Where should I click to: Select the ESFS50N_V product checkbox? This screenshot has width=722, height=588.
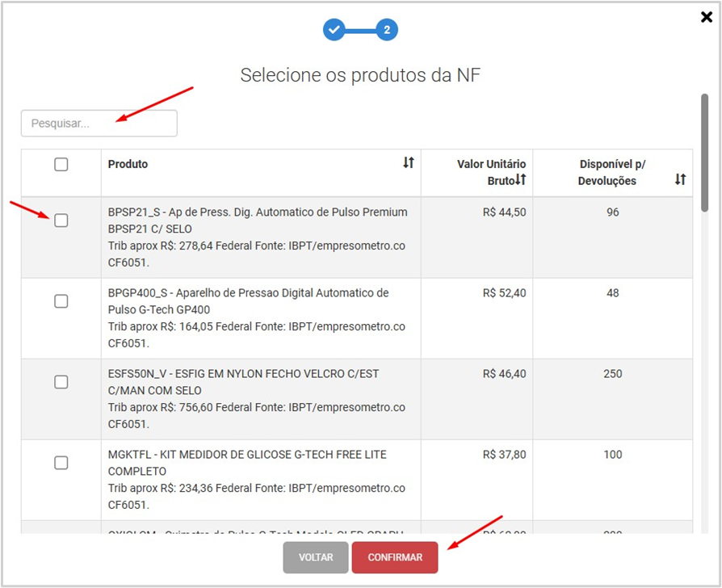pyautogui.click(x=61, y=382)
